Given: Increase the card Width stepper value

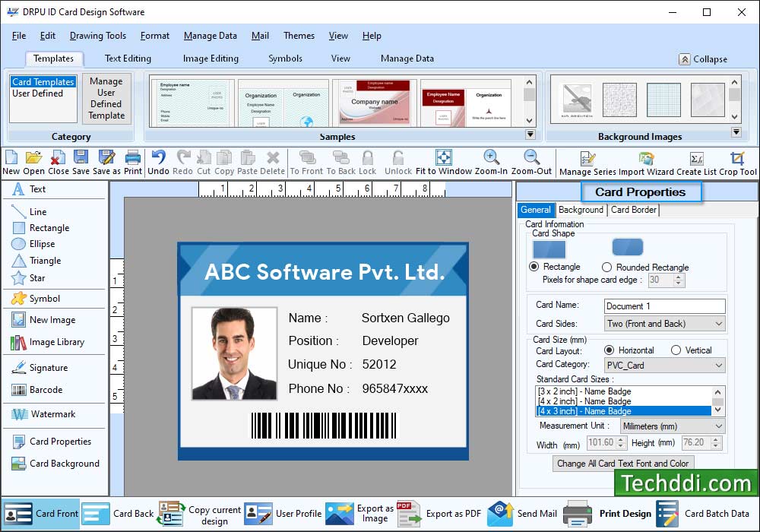Looking at the screenshot, I should [621, 439].
